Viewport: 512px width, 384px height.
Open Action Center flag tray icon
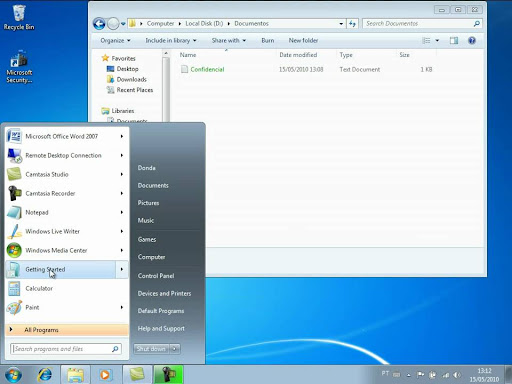tap(420, 375)
